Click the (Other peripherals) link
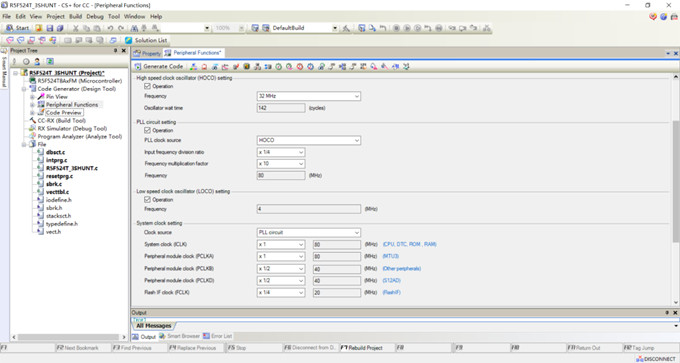Image resolution: width=680 pixels, height=363 pixels. pyautogui.click(x=402, y=269)
